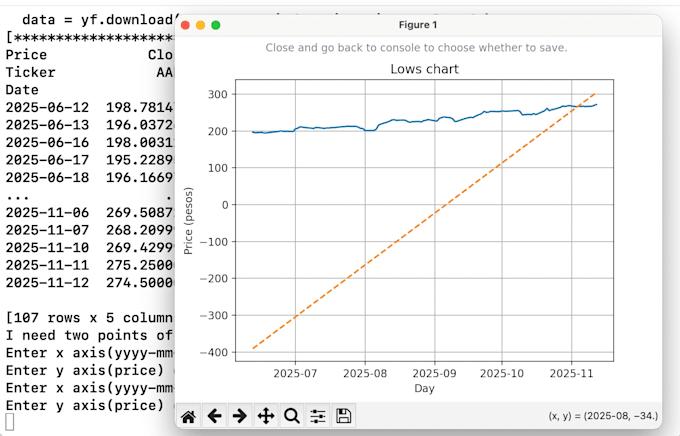This screenshot has height=436, width=680.
Task: Click the Figure 1 window title
Action: tap(418, 25)
